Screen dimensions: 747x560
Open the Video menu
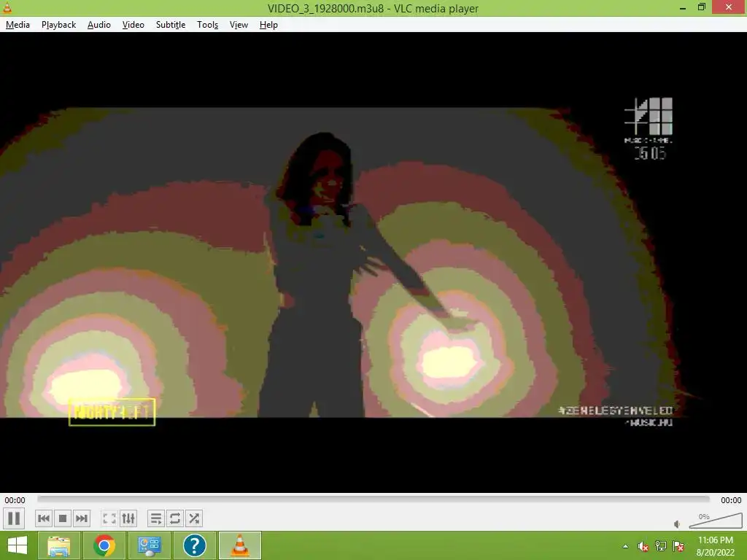(133, 25)
